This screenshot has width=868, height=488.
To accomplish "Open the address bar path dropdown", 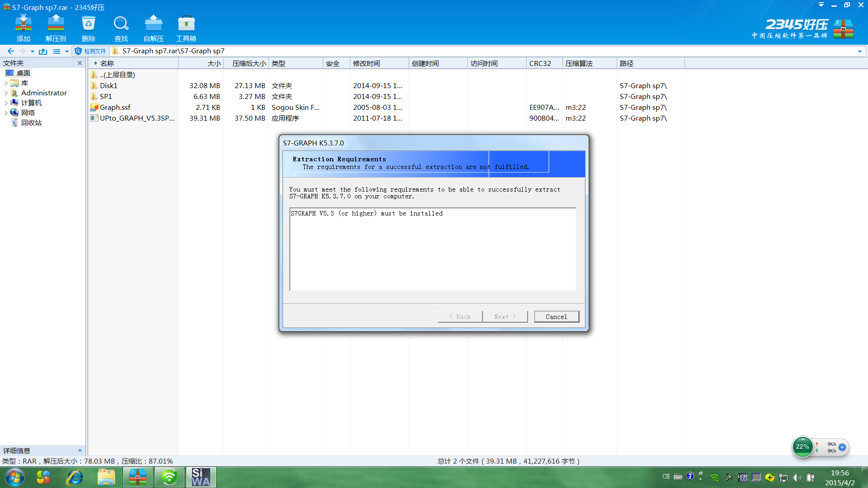I will (x=859, y=52).
